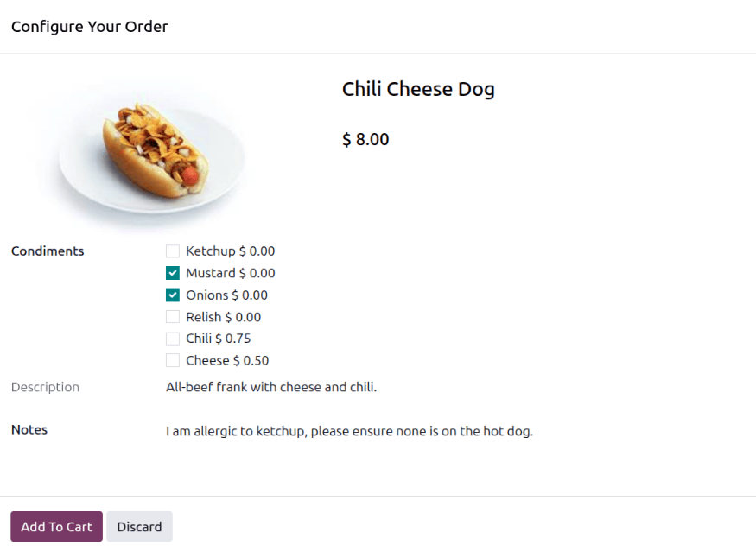Click the Cheese $0.50 price label

point(227,360)
